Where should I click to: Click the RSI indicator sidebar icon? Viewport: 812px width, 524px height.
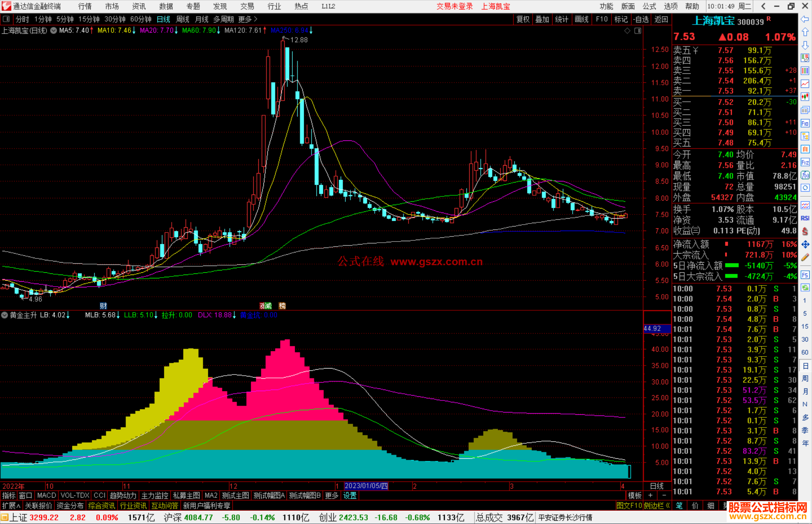tap(805, 218)
